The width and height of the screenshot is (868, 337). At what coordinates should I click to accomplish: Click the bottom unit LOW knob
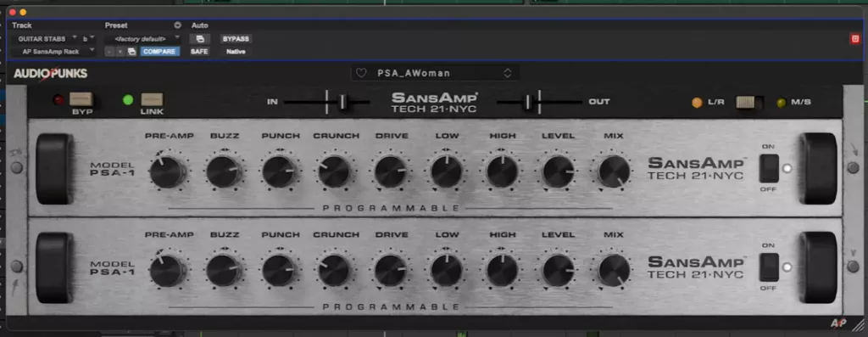pyautogui.click(x=446, y=271)
